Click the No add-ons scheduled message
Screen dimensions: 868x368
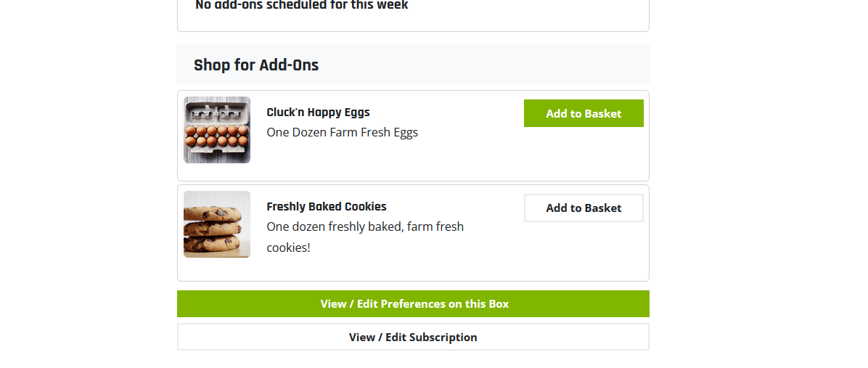[x=302, y=6]
